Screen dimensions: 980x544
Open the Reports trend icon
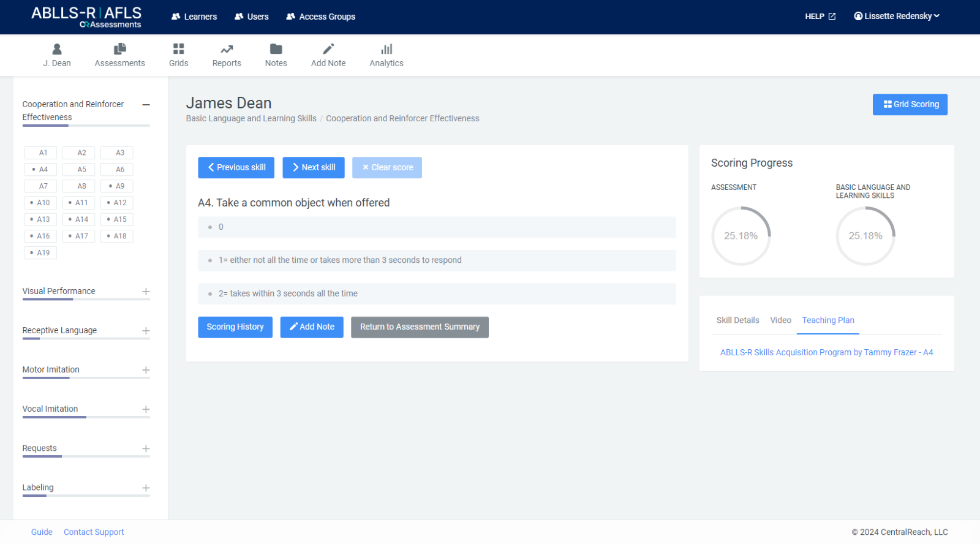[x=227, y=49]
